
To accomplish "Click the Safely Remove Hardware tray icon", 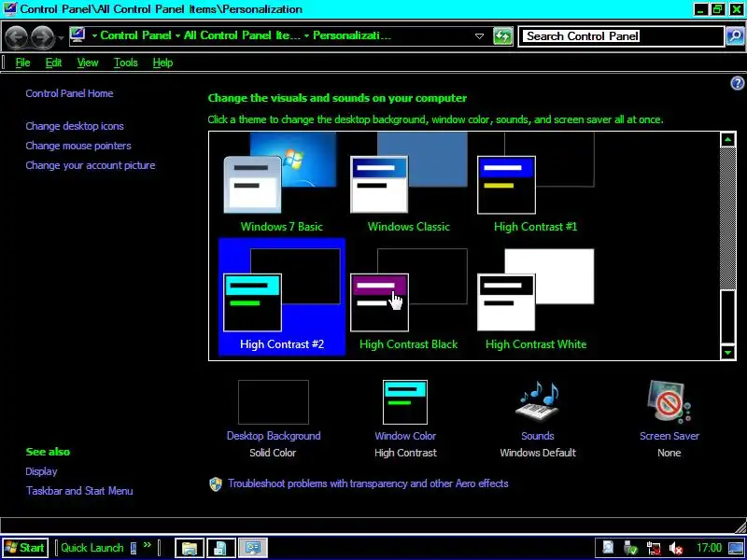I will point(630,548).
